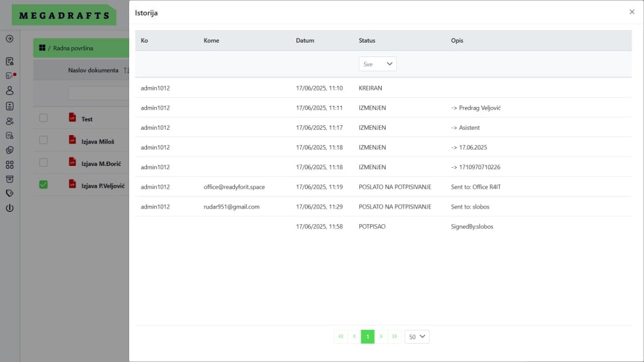Tick the Izjava Miloš row checkbox
The height and width of the screenshot is (362, 644).
pyautogui.click(x=43, y=140)
